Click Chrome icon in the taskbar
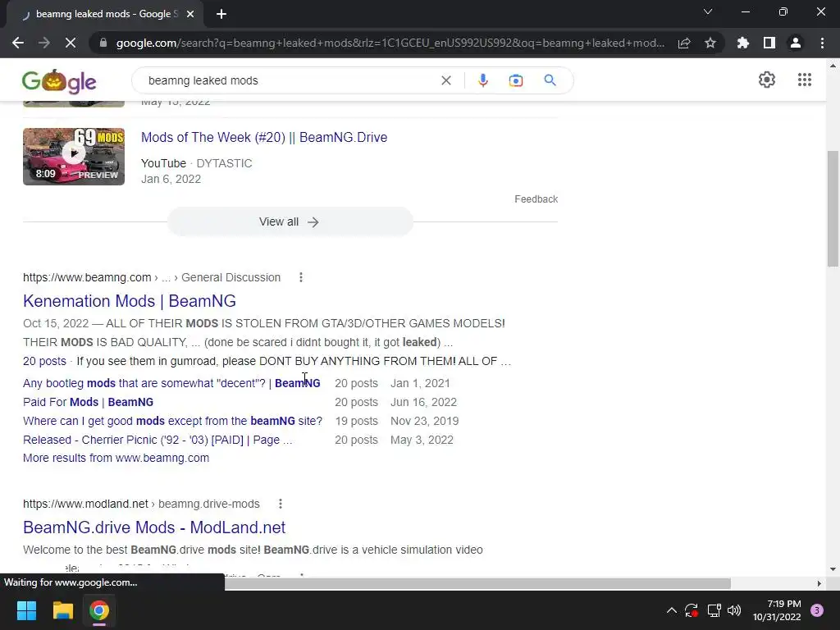The width and height of the screenshot is (840, 630). 99,610
